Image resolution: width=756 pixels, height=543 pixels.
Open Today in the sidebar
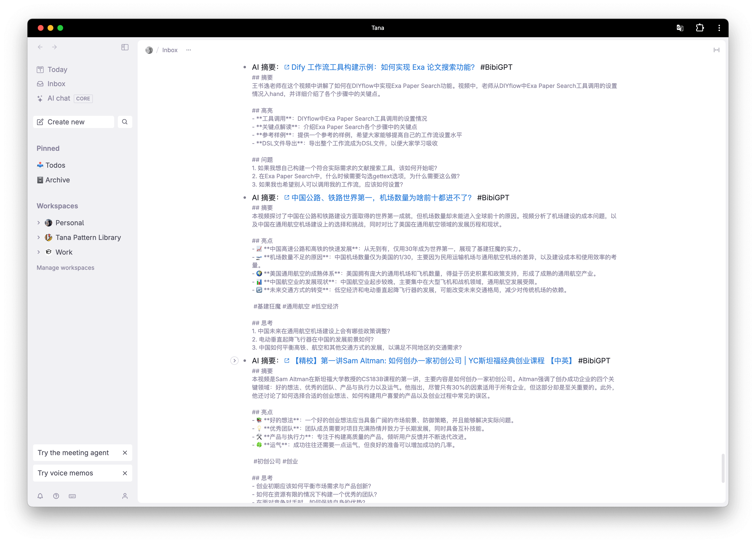coord(57,70)
